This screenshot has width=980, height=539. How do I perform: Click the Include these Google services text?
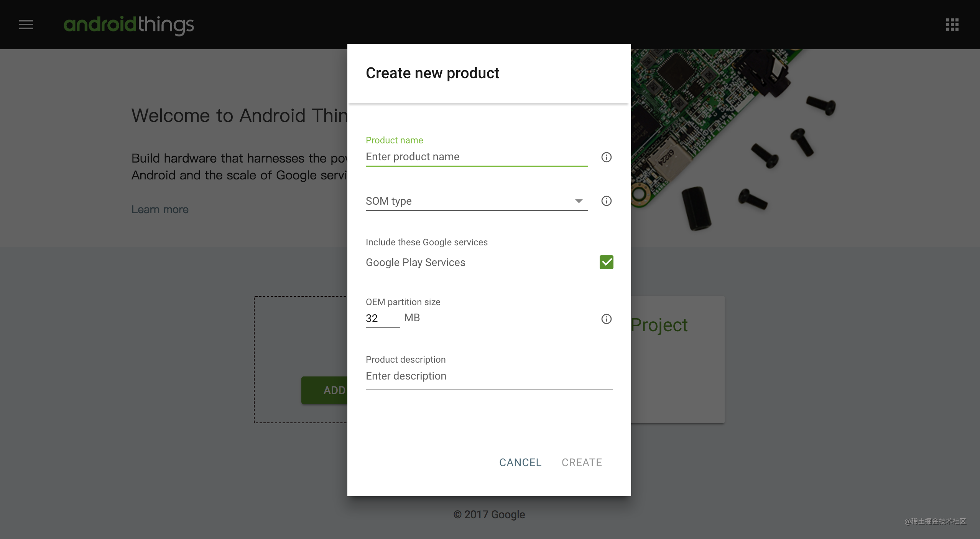pyautogui.click(x=426, y=242)
